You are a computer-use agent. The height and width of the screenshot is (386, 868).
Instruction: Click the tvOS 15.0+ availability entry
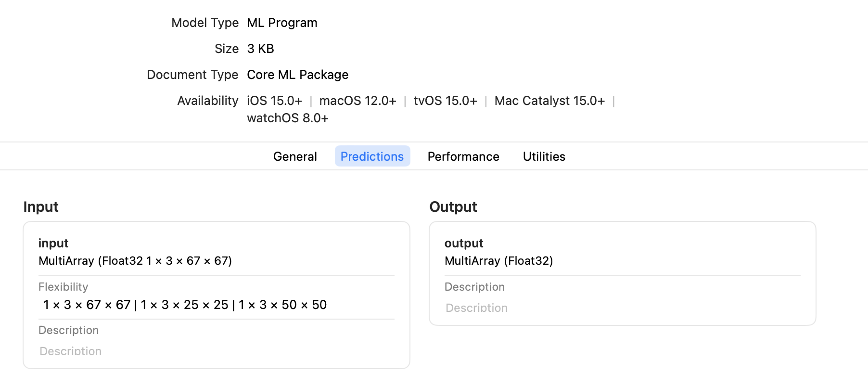click(446, 101)
